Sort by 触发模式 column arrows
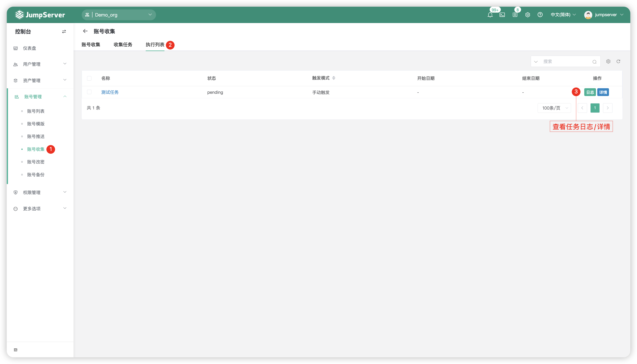 pos(334,78)
